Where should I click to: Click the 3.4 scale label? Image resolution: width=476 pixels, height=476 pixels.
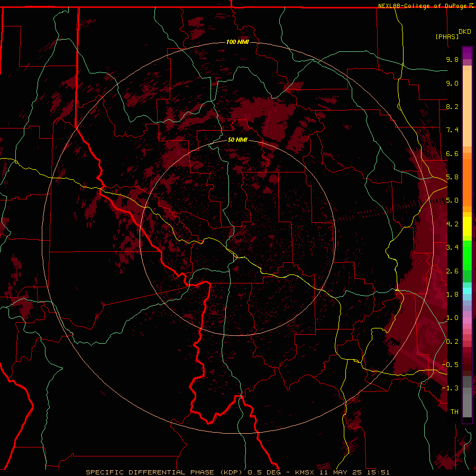(x=452, y=248)
